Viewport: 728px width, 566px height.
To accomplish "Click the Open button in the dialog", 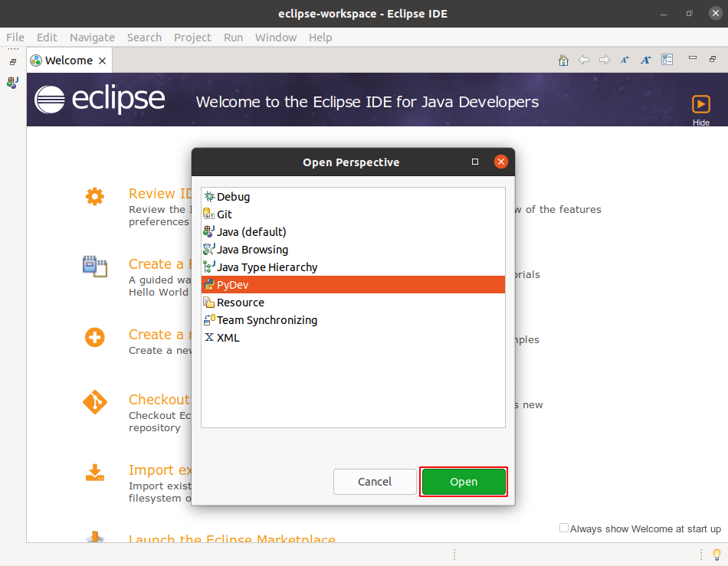I will coord(464,482).
